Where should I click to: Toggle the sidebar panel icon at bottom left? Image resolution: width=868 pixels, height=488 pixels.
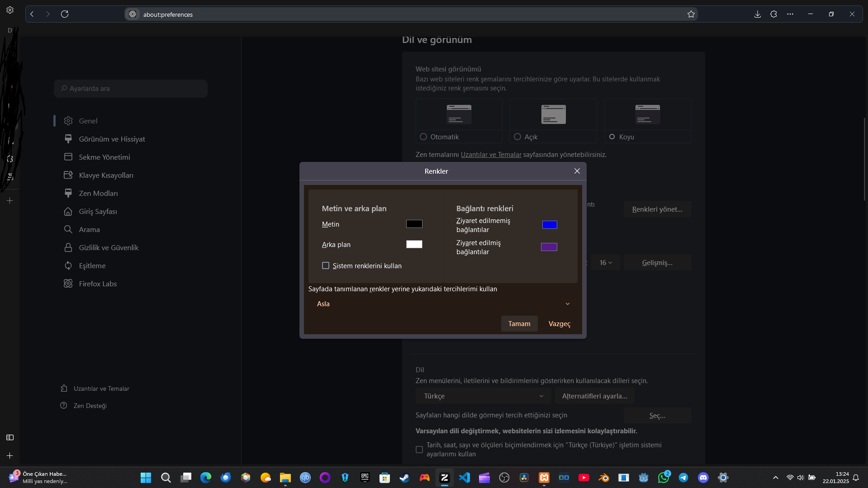10,437
